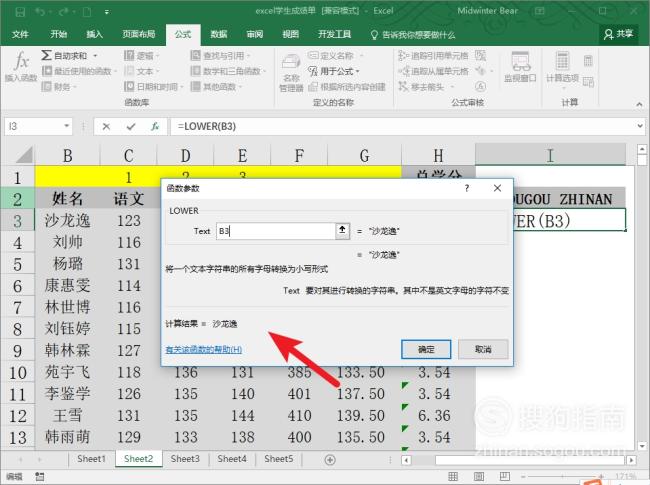
Task: Close the Function Arguments dialog
Action: (497, 188)
